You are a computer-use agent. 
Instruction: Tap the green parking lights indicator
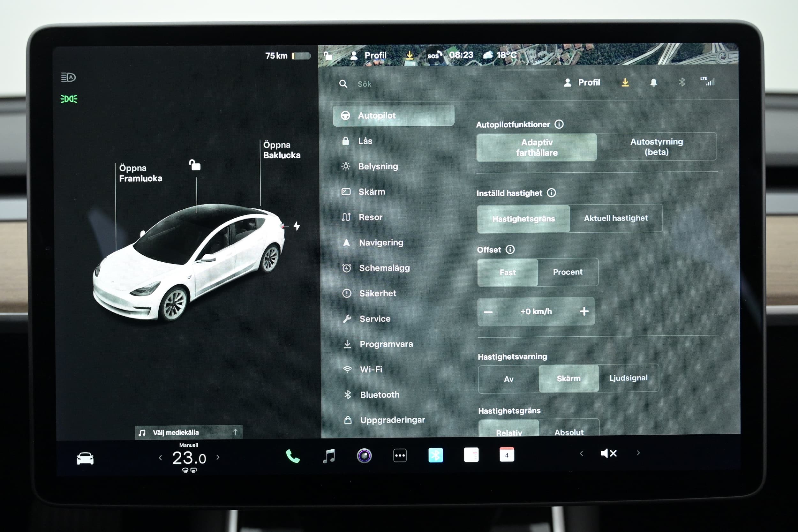click(69, 99)
